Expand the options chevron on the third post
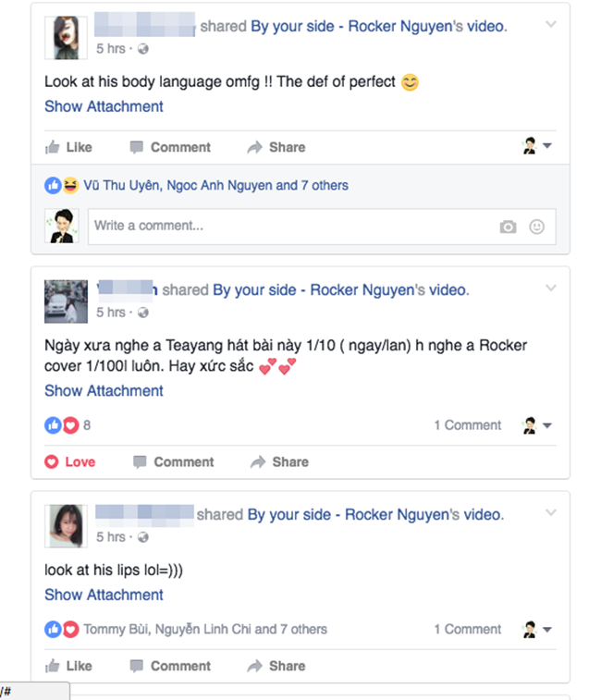 [551, 512]
